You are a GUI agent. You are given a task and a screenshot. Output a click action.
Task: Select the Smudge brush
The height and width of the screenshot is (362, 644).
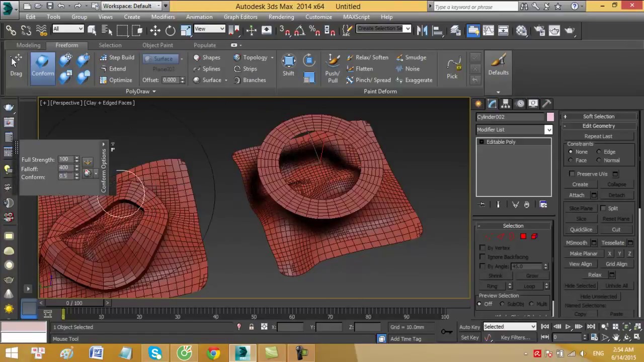point(411,57)
